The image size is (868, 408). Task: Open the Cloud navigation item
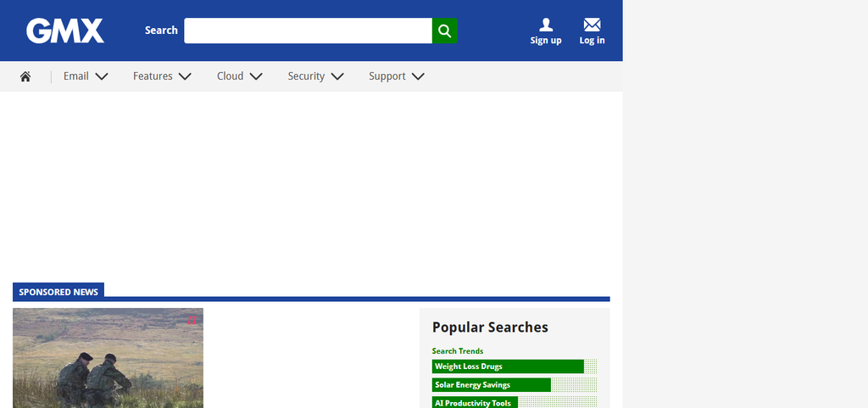click(231, 75)
